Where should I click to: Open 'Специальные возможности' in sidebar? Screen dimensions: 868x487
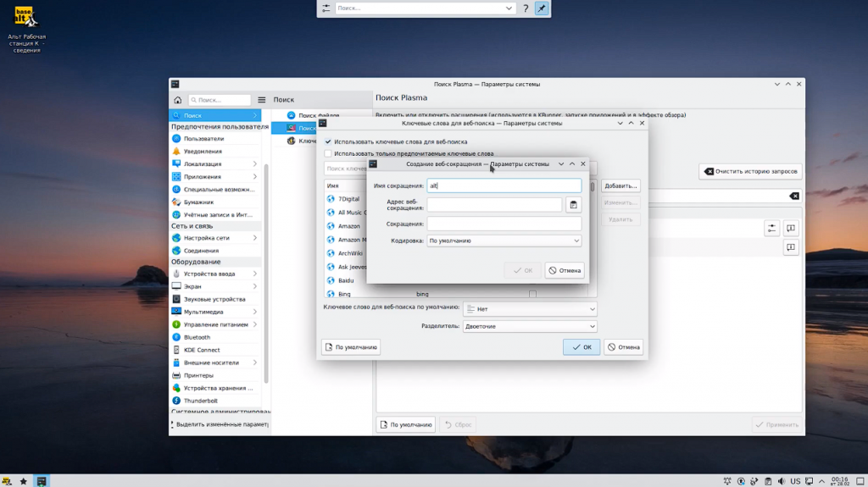(x=214, y=190)
